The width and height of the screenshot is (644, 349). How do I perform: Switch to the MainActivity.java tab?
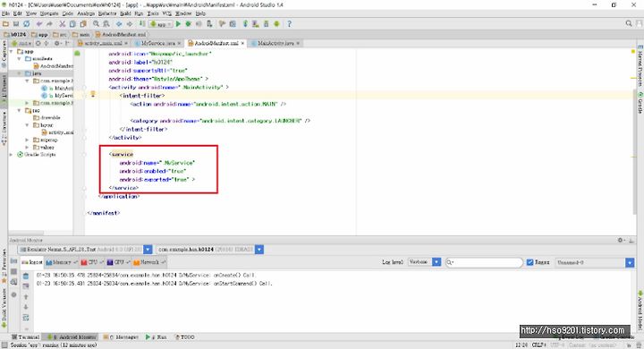(275, 43)
